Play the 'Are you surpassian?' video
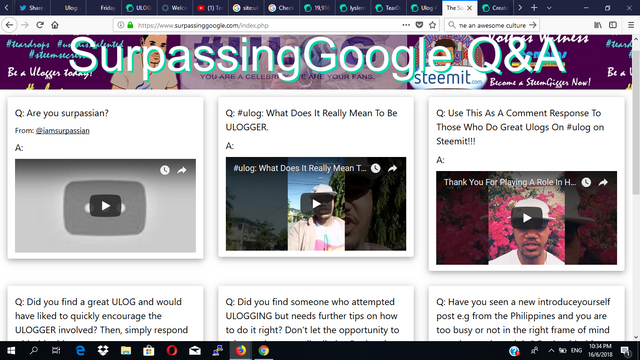This screenshot has height=360, width=640. point(105,206)
